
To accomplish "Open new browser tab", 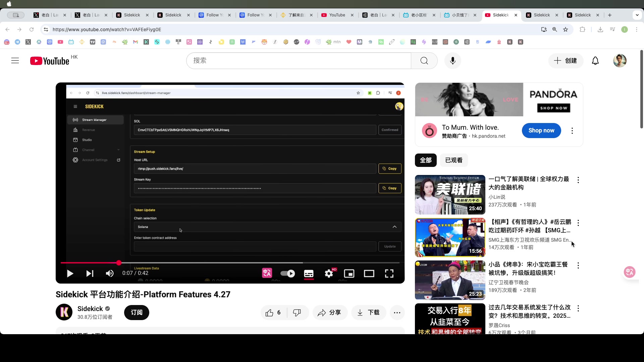I will [610, 15].
